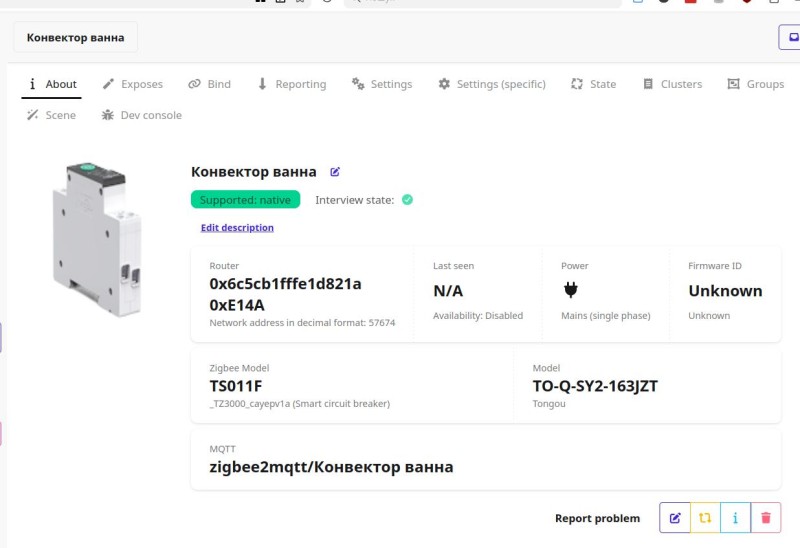Viewport: 800px width, 548px height.
Task: Open Settings (specific) tab
Action: 491,84
